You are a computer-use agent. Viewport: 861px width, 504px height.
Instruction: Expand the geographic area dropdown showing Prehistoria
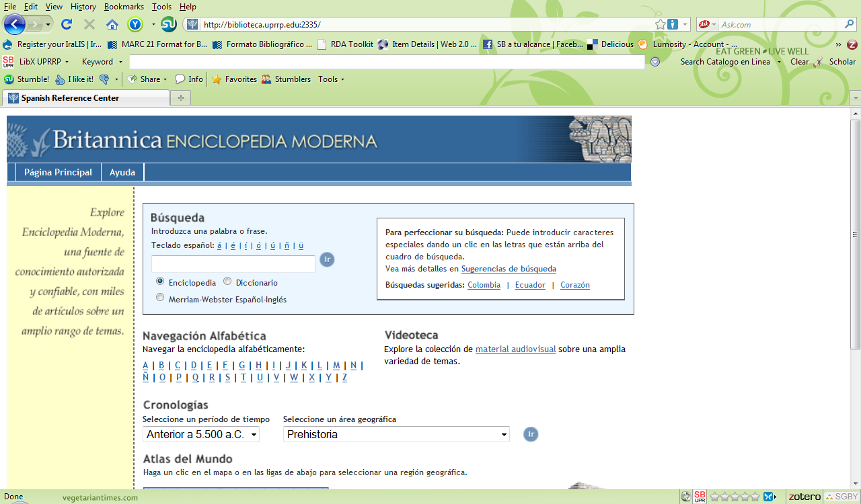396,435
